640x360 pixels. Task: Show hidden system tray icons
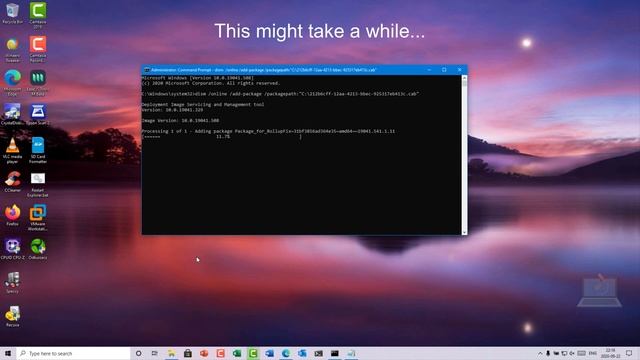tap(540, 353)
